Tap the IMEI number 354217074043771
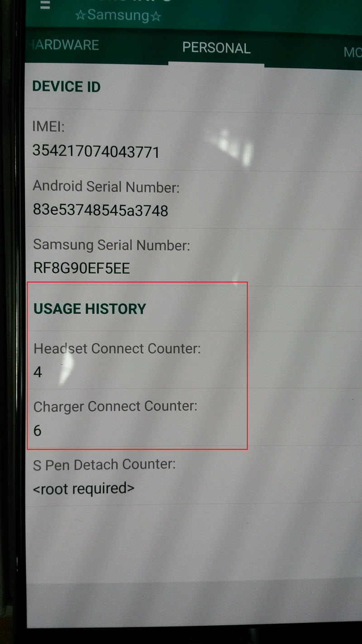362x644 pixels. [96, 151]
